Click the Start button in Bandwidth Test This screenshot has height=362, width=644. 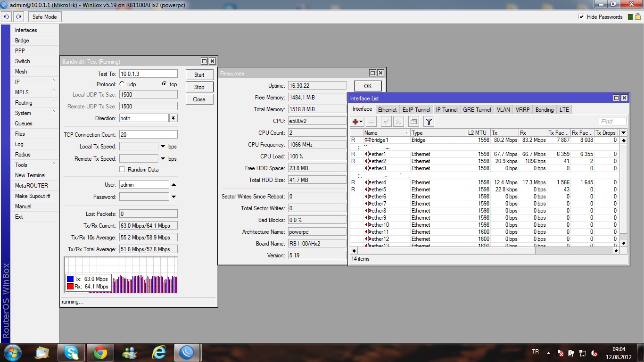coord(199,74)
